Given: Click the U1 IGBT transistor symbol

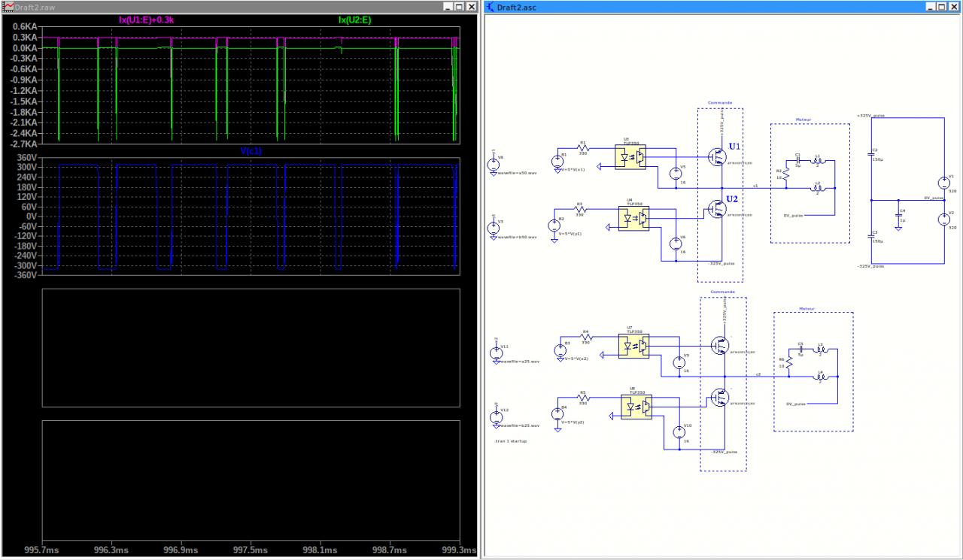Looking at the screenshot, I should (717, 156).
